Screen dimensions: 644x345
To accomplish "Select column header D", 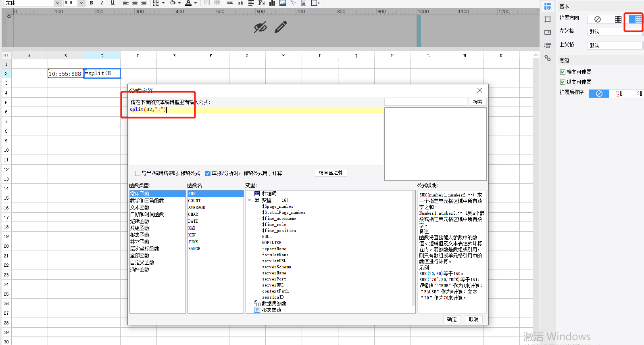I will tap(138, 56).
